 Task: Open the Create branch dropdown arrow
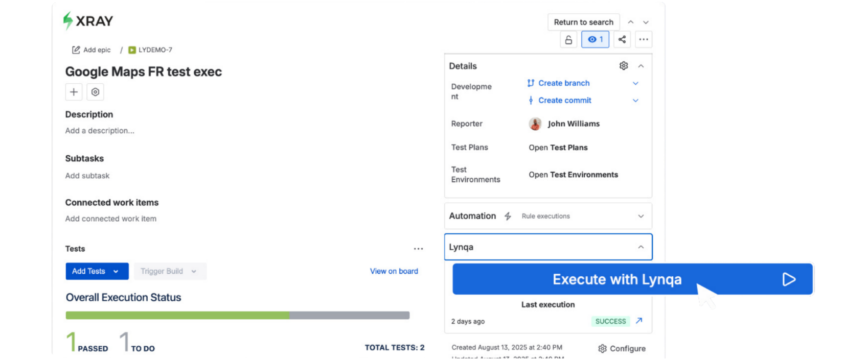point(636,83)
